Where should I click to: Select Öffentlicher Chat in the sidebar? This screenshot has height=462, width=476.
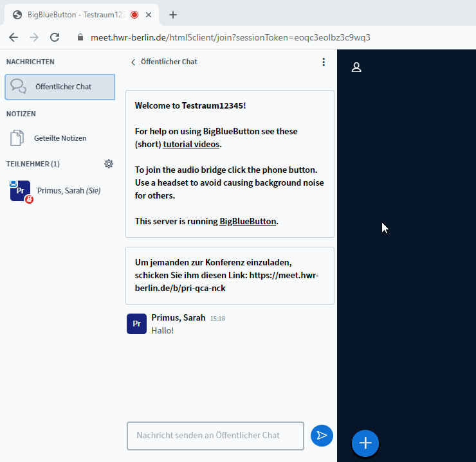tap(60, 87)
